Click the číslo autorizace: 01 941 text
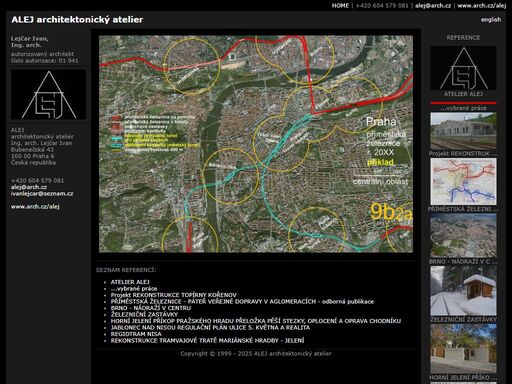 pos(45,61)
